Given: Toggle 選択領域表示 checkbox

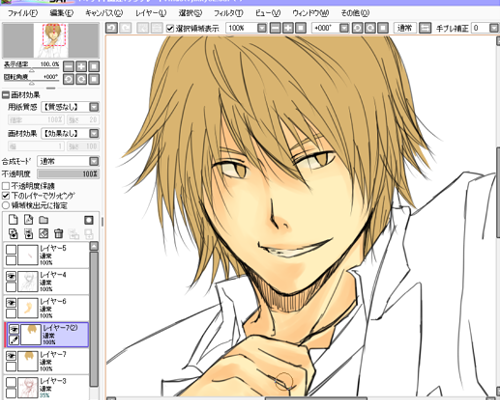Looking at the screenshot, I should 170,28.
